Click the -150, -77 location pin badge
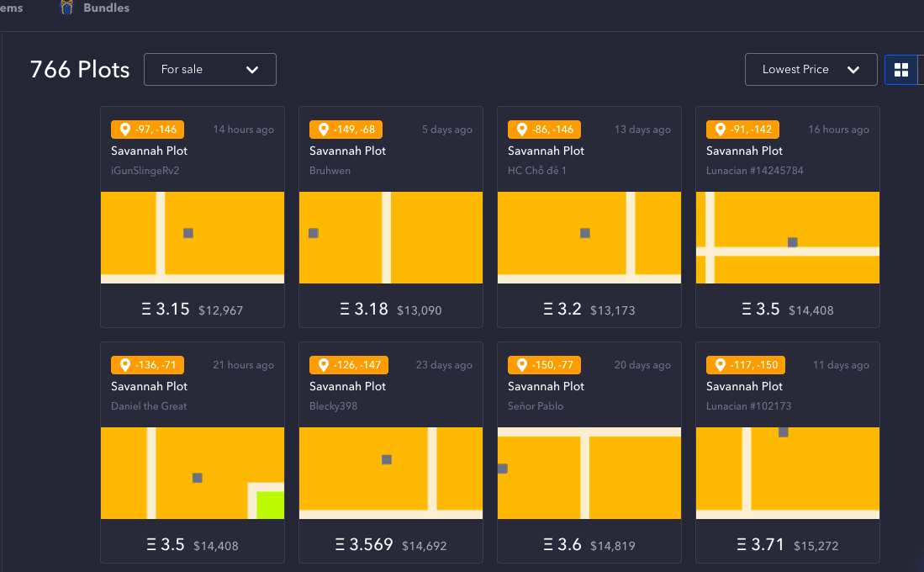Screen dimensions: 924x572 point(544,365)
